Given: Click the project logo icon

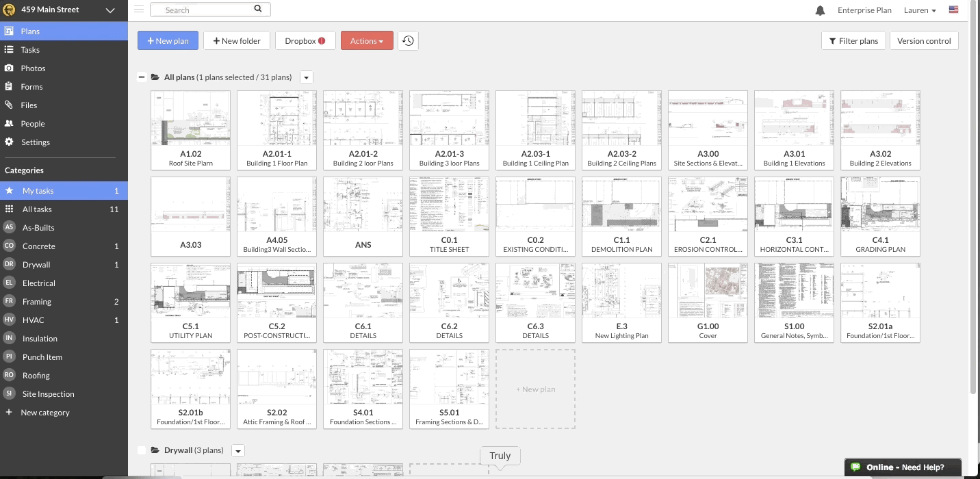Looking at the screenshot, I should [x=9, y=10].
